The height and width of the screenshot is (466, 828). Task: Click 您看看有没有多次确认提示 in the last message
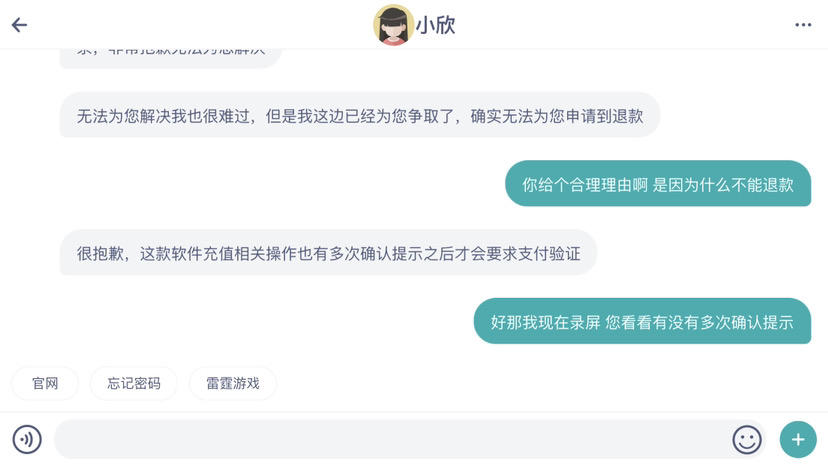[x=699, y=322]
